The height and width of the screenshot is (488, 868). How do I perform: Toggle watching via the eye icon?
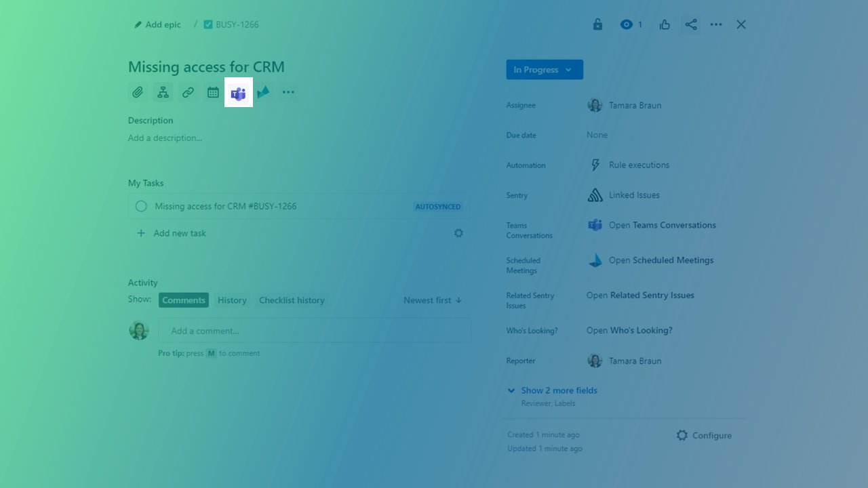[627, 24]
